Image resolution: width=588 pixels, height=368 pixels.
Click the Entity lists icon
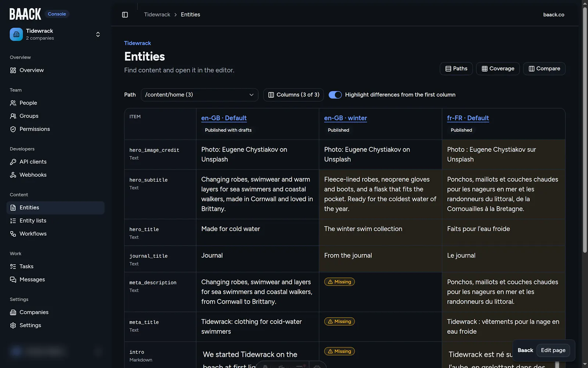[x=13, y=221]
